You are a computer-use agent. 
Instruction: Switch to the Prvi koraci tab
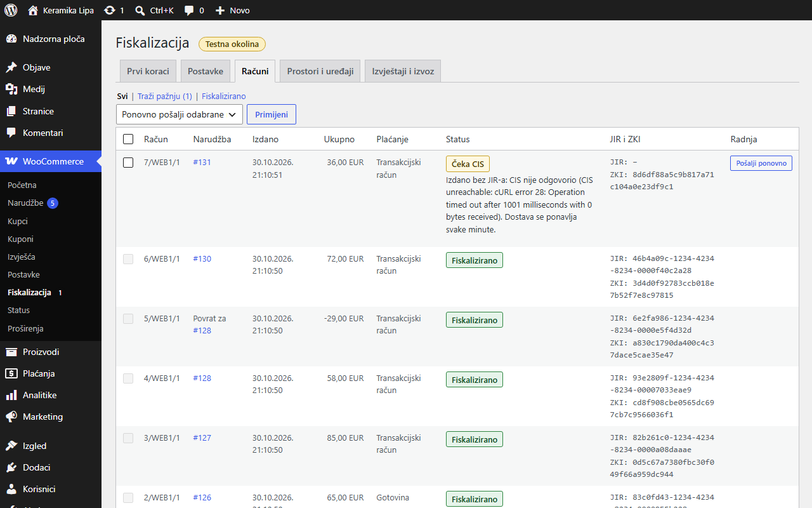pyautogui.click(x=148, y=71)
